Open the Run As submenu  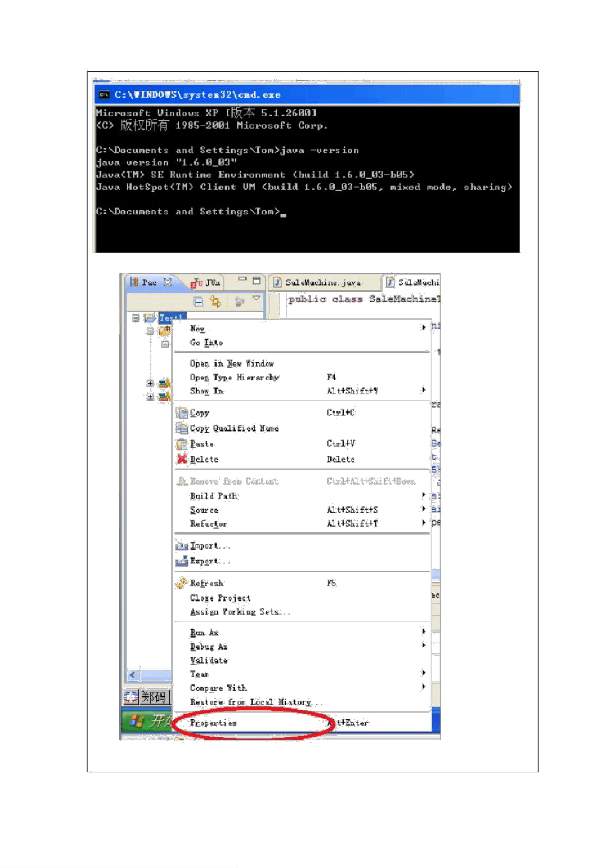click(x=302, y=632)
